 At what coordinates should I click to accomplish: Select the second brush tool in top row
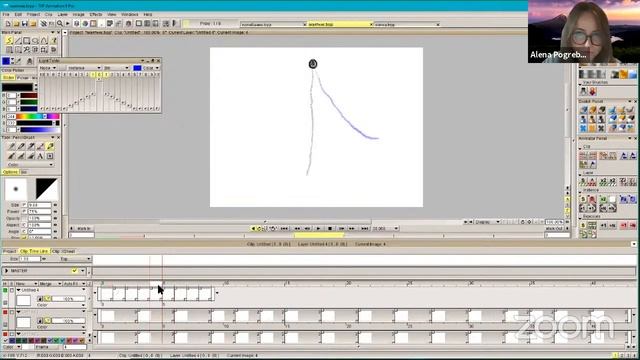click(x=21, y=147)
